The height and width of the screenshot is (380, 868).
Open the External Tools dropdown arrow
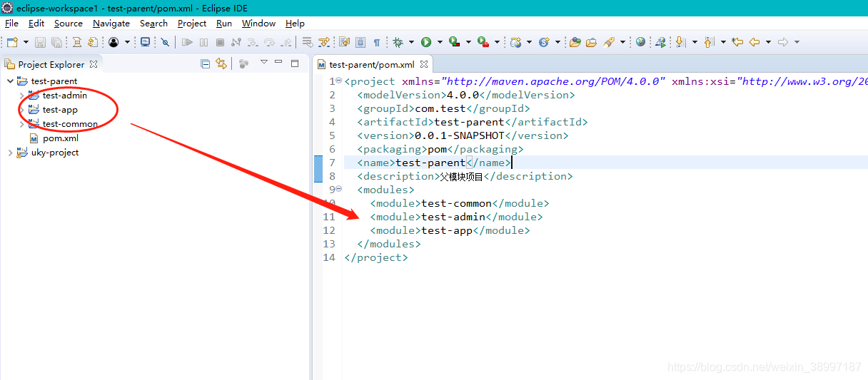(497, 42)
